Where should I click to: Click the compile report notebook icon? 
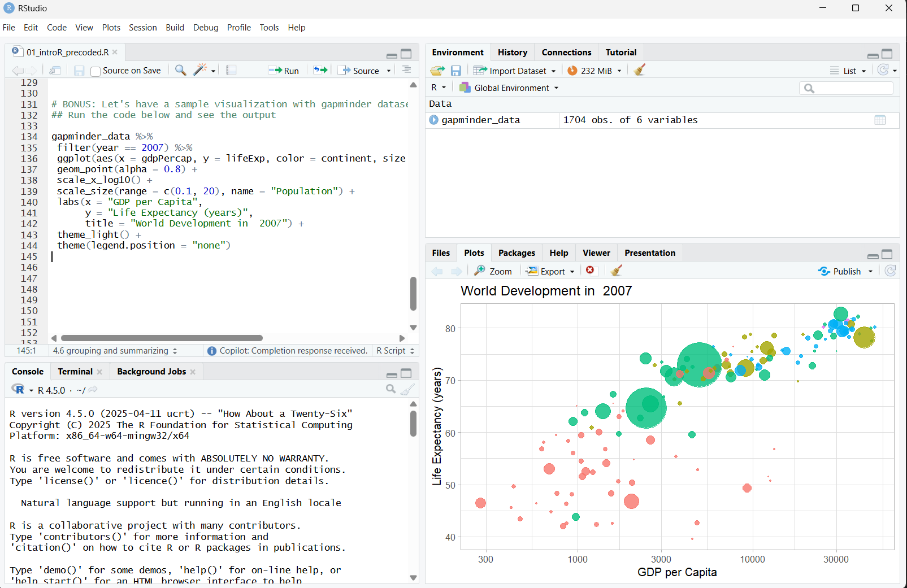point(231,70)
